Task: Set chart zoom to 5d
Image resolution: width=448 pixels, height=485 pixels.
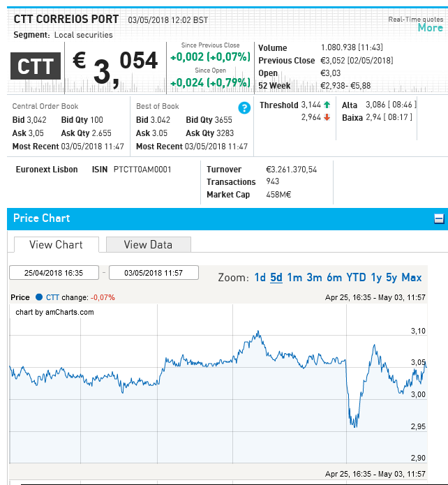Action: coord(276,278)
